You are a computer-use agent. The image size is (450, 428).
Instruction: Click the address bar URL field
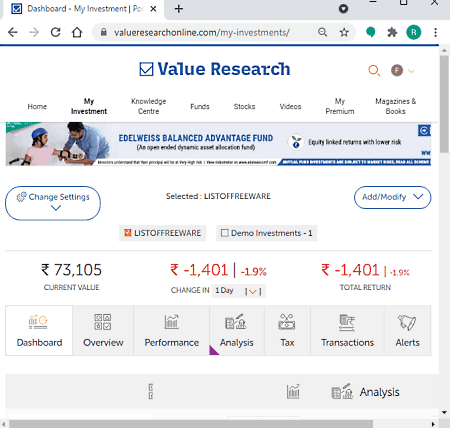click(202, 32)
